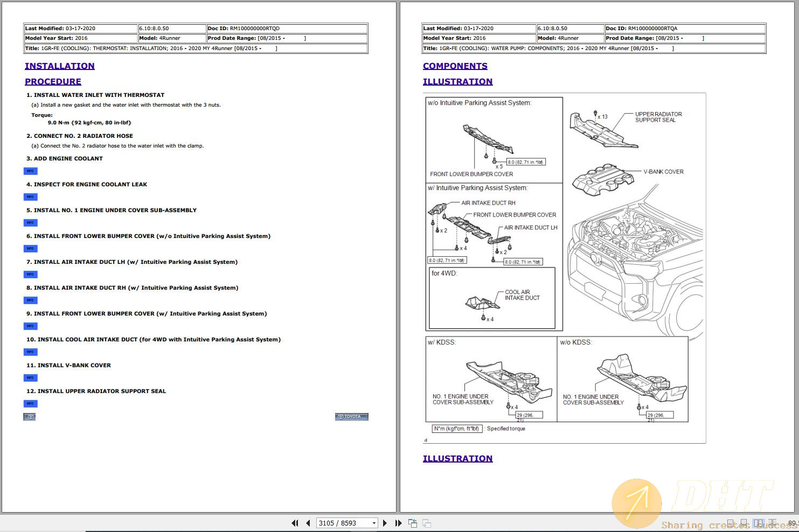Click the UPPER RADIATOR SUPPORT SEAL label
The image size is (799, 532).
(x=658, y=117)
